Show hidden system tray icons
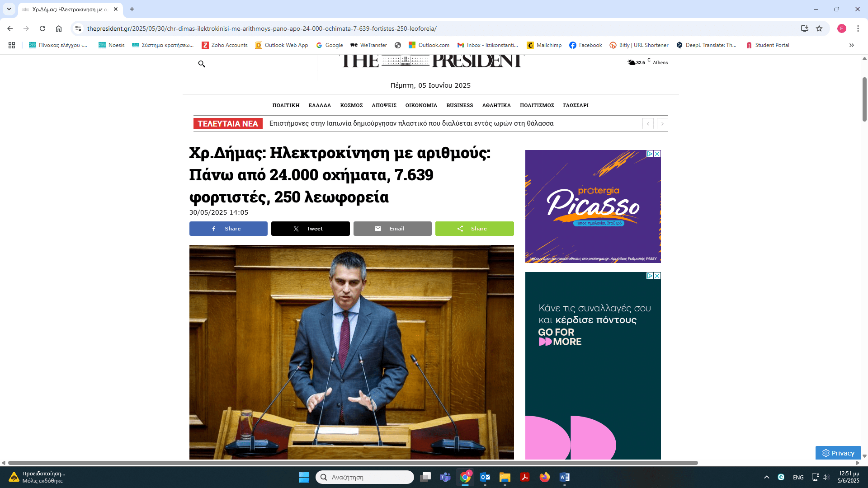The image size is (868, 488). pos(766,477)
